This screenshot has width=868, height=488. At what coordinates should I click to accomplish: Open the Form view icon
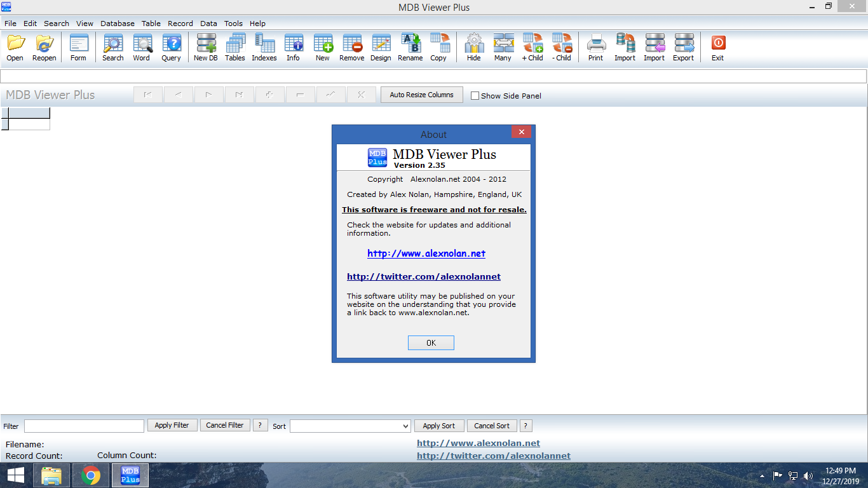[x=79, y=43]
